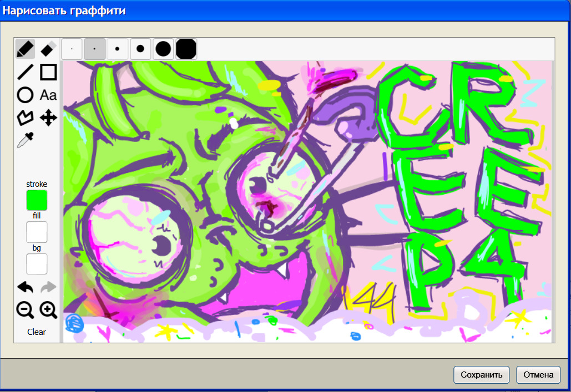Select the Text (Aa) tool
The width and height of the screenshot is (571, 392).
[48, 95]
